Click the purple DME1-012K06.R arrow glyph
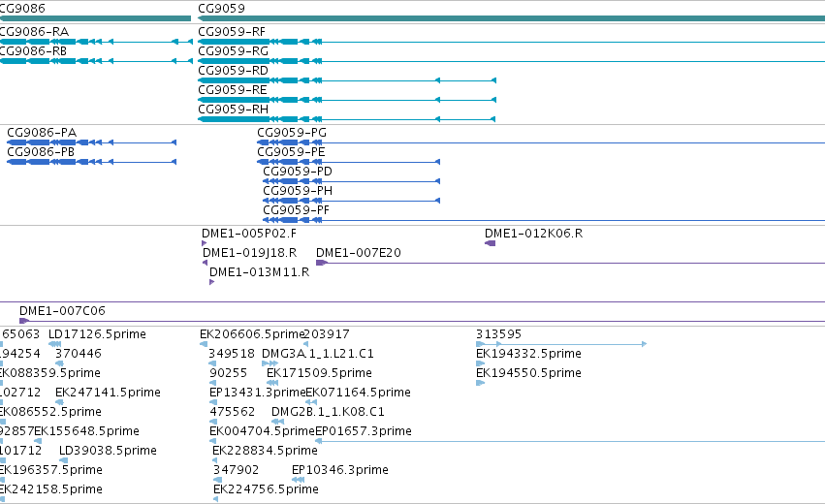 [490, 243]
